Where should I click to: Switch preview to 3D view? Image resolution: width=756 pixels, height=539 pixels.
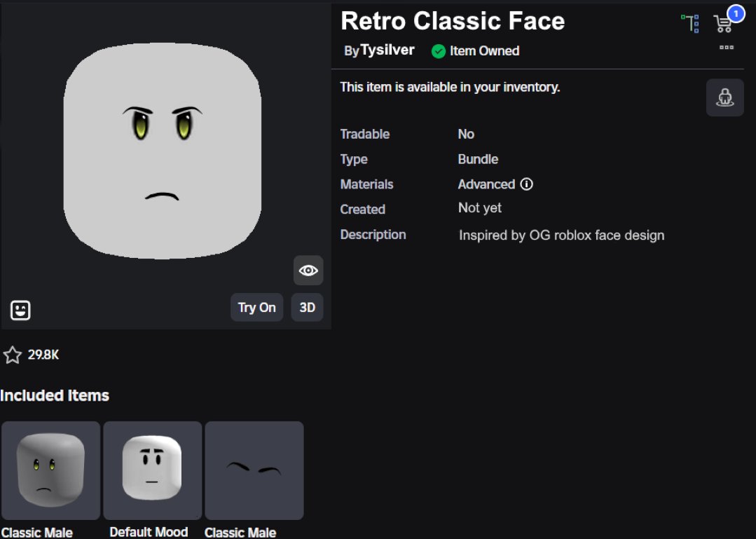click(307, 308)
